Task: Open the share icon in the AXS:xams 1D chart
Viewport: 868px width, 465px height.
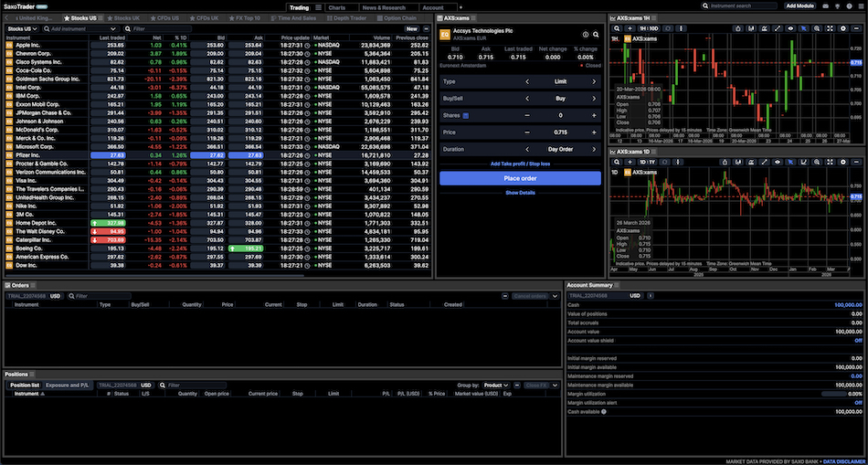Action: pos(725,162)
